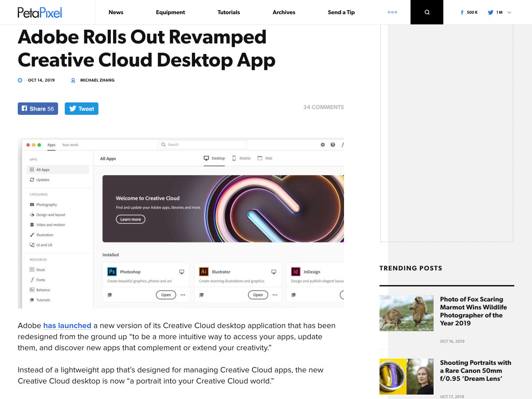
Task: Go to the Tutorials section
Action: coord(229,12)
